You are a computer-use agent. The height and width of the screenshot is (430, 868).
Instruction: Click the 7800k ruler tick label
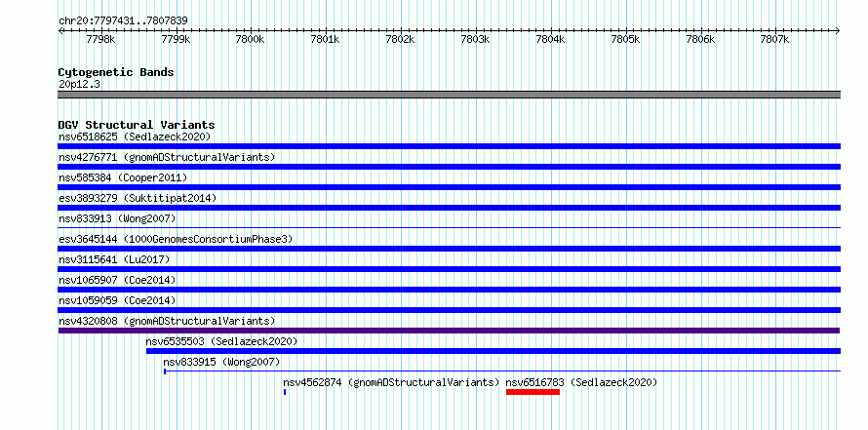tap(251, 39)
